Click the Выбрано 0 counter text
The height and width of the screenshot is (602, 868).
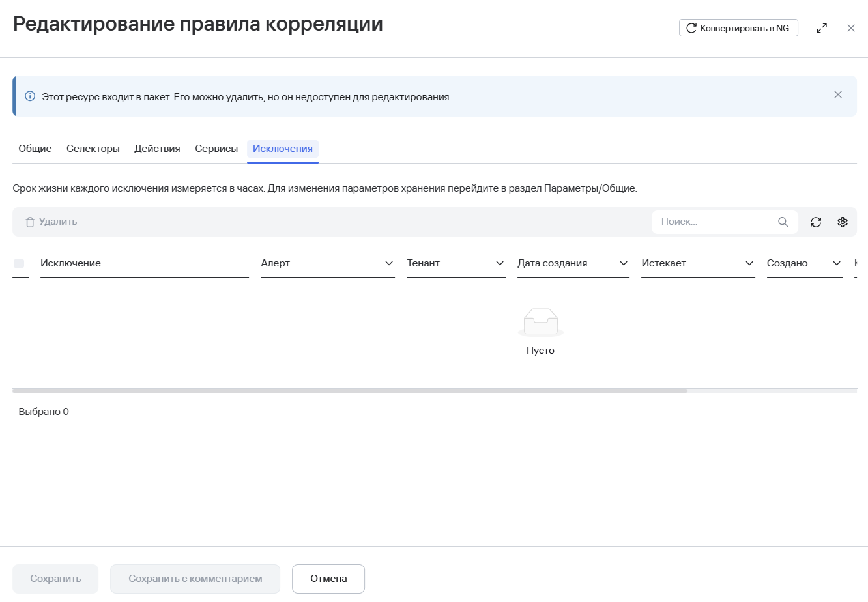(44, 412)
